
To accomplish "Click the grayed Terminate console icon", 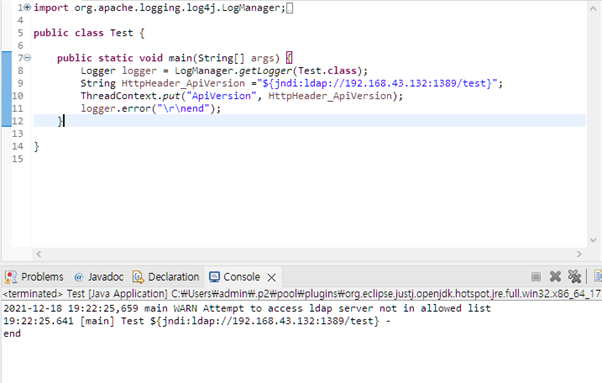I will pyautogui.click(x=536, y=276).
